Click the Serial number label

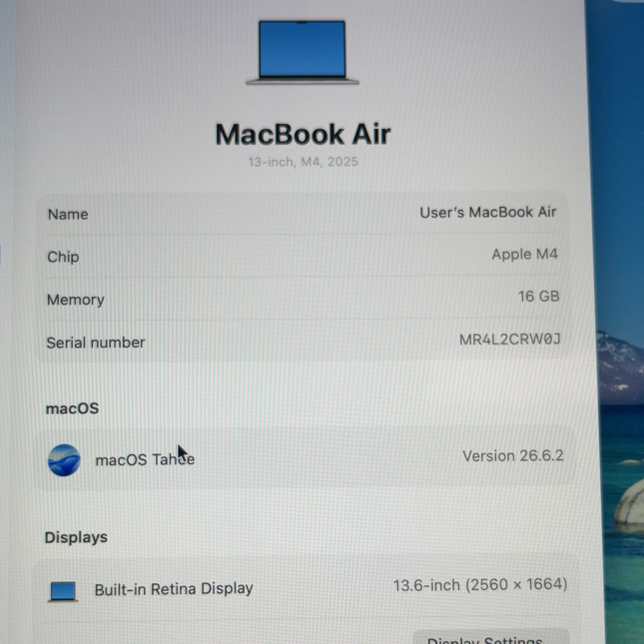pos(96,343)
